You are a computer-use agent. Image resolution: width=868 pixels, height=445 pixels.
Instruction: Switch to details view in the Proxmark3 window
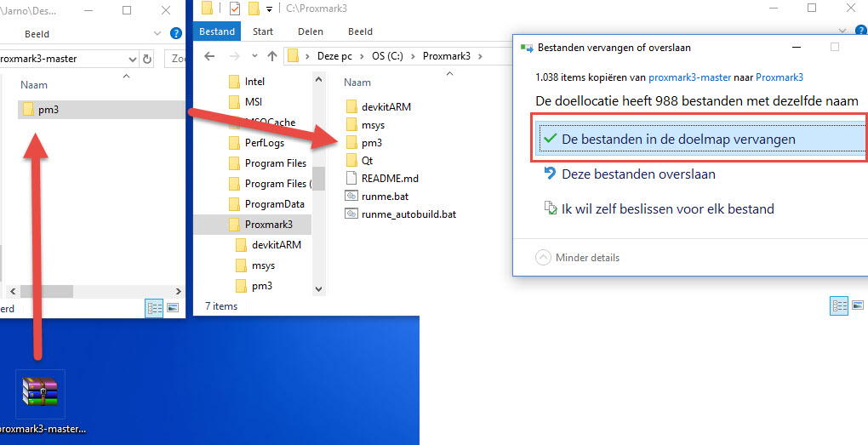click(839, 305)
